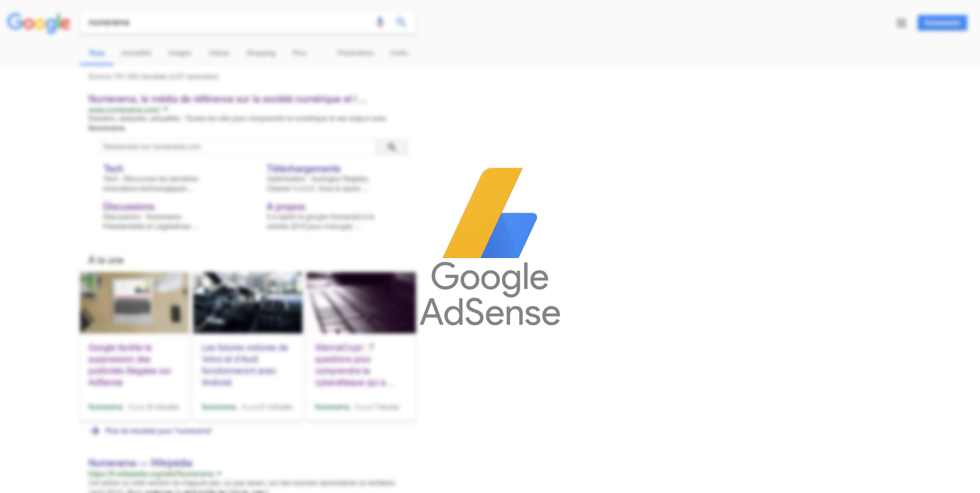Click the blue Connexion button
The height and width of the screenshot is (493, 980).
(x=942, y=23)
